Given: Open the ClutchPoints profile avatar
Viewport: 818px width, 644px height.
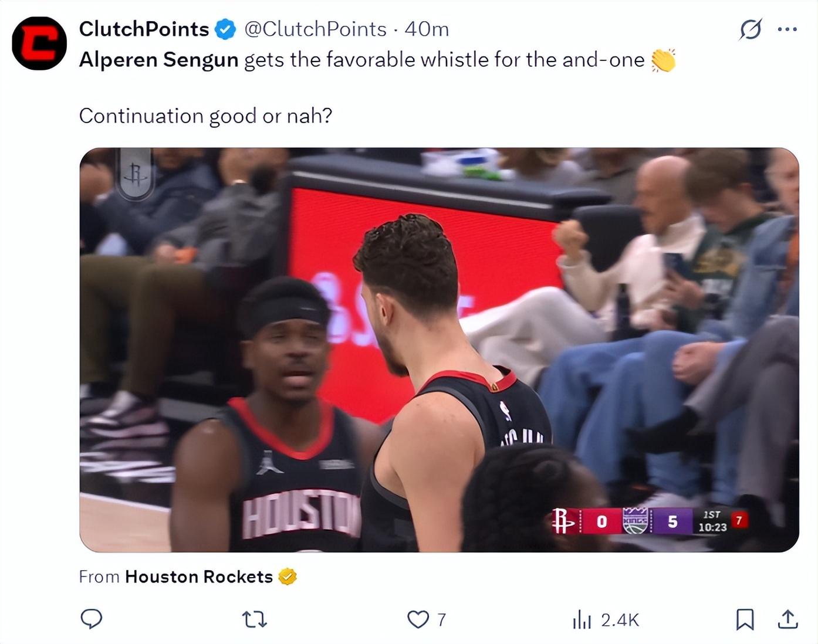Looking at the screenshot, I should (39, 43).
